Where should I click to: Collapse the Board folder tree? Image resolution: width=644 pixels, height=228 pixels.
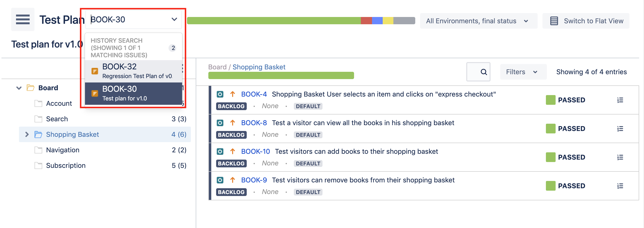19,88
